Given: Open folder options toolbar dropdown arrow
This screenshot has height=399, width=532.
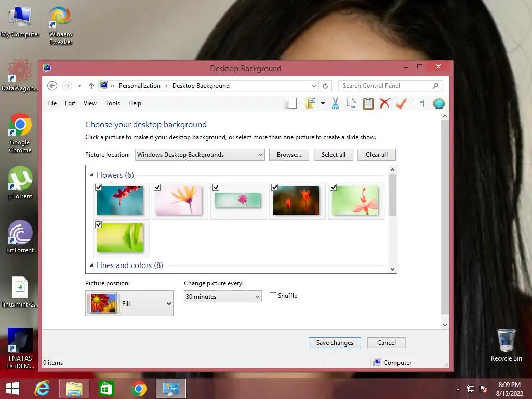Looking at the screenshot, I should 323,103.
